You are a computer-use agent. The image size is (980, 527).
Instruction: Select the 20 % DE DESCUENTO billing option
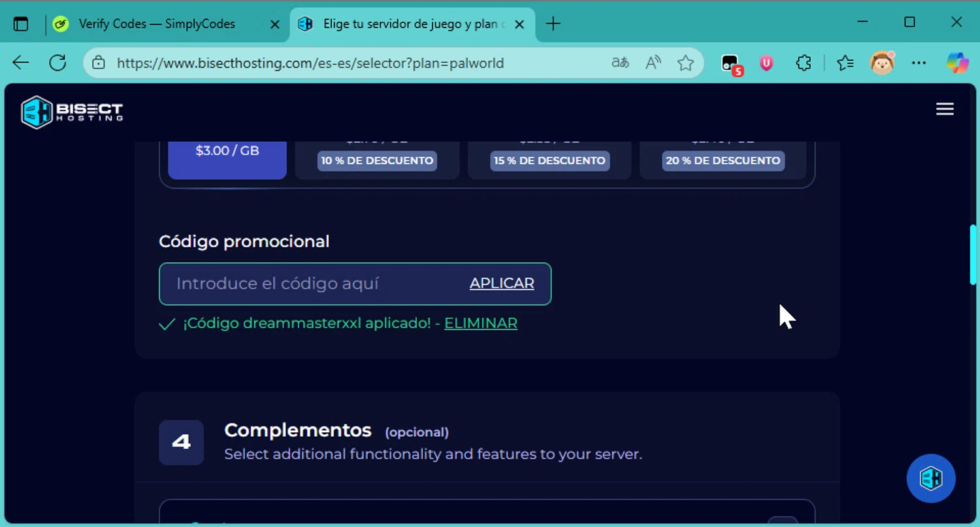[723, 160]
